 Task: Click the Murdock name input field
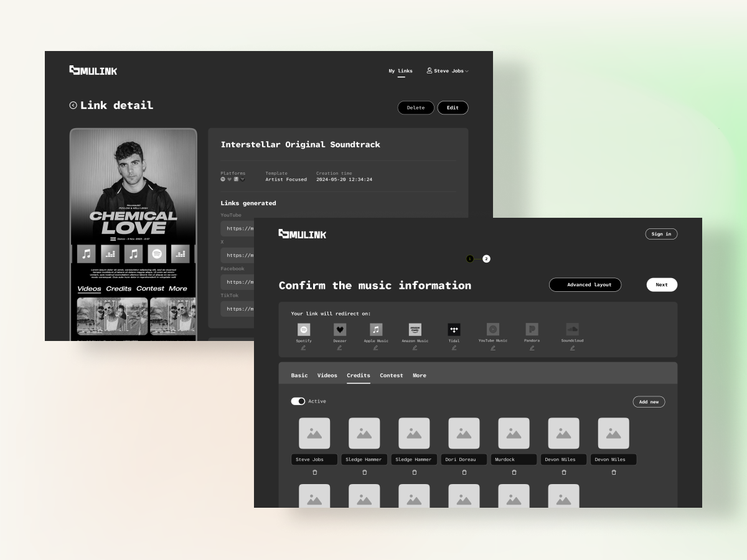tap(514, 460)
